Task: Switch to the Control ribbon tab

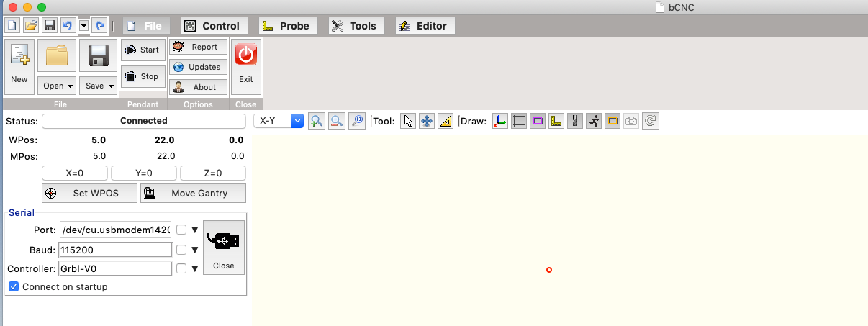Action: click(212, 26)
